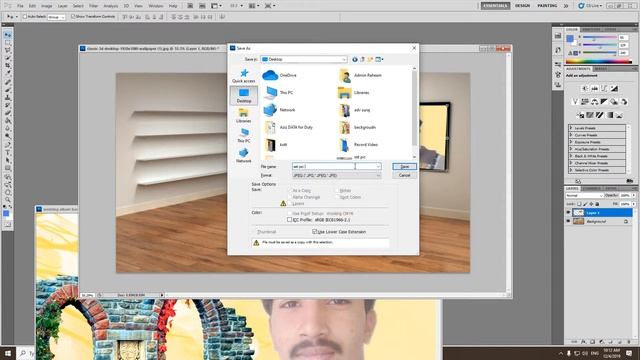Open the This PC item in file list

[279, 93]
